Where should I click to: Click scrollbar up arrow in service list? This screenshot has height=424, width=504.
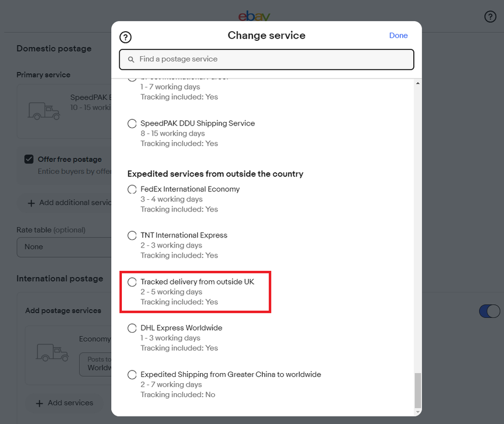418,83
